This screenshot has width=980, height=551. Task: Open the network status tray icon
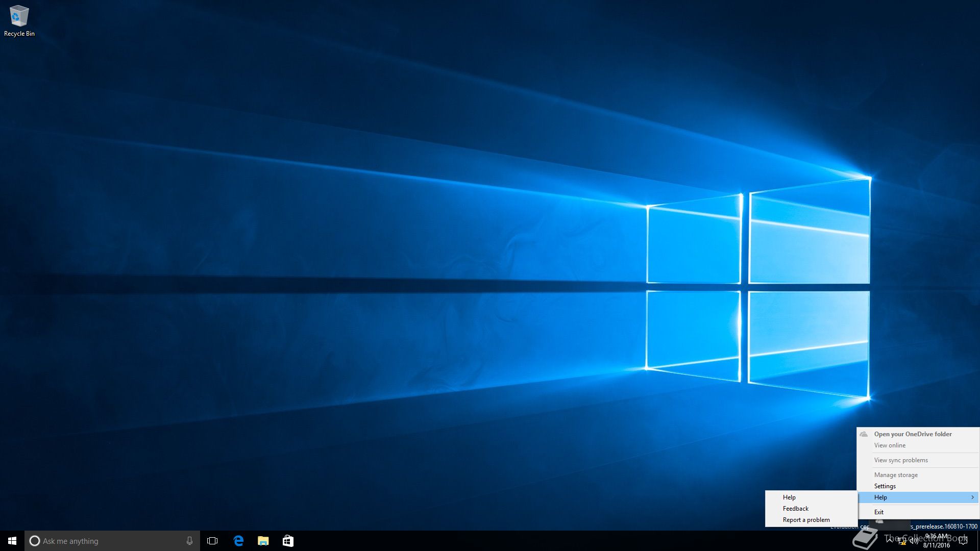tap(902, 541)
